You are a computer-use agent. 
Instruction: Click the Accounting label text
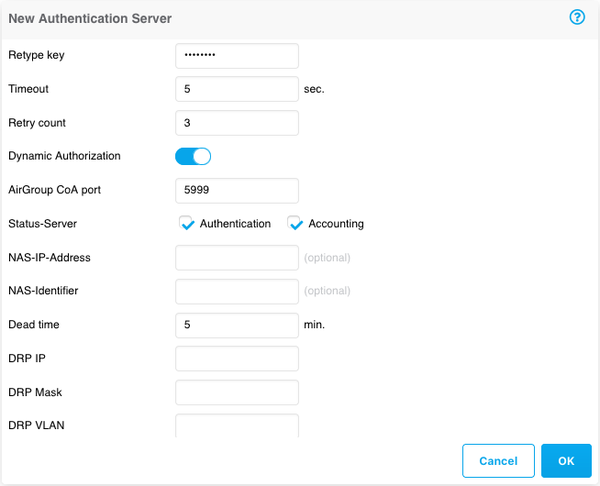(336, 224)
